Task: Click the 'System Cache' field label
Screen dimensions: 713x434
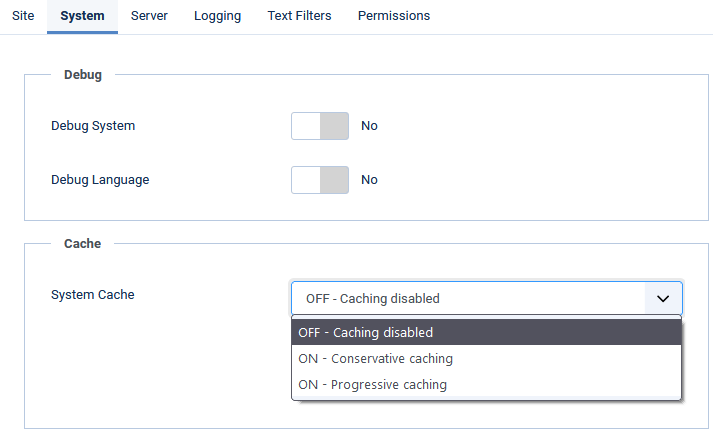Action: tap(92, 294)
